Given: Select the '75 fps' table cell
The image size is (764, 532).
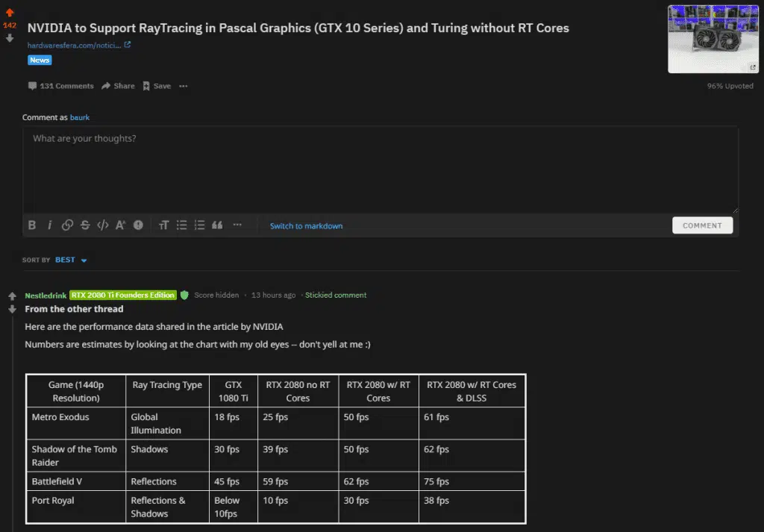Looking at the screenshot, I should (x=472, y=481).
